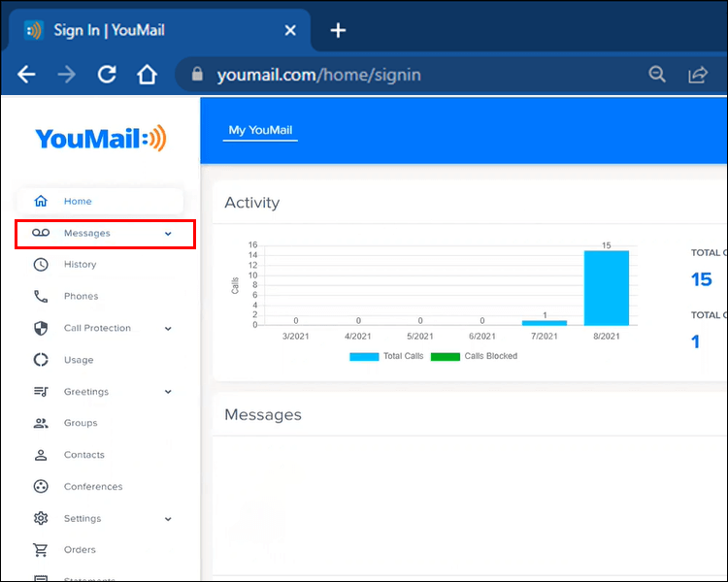Click the Orders shopping cart icon
The image size is (728, 582).
[41, 550]
